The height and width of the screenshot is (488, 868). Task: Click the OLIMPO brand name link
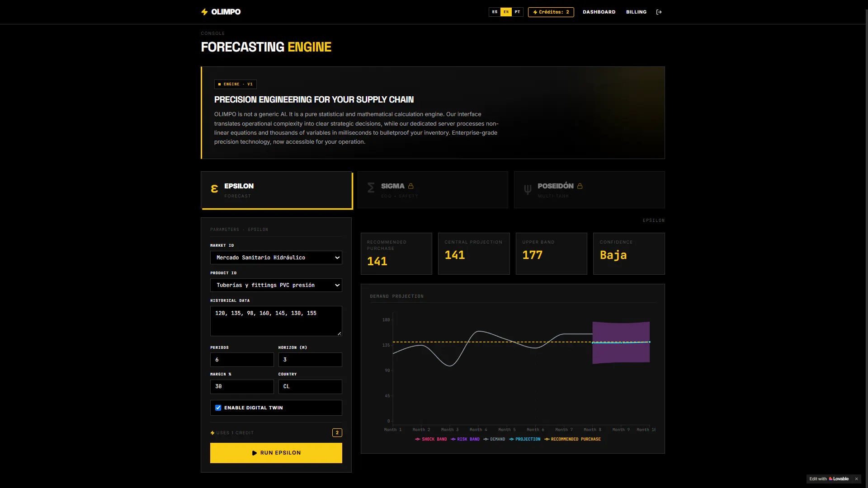(x=226, y=12)
